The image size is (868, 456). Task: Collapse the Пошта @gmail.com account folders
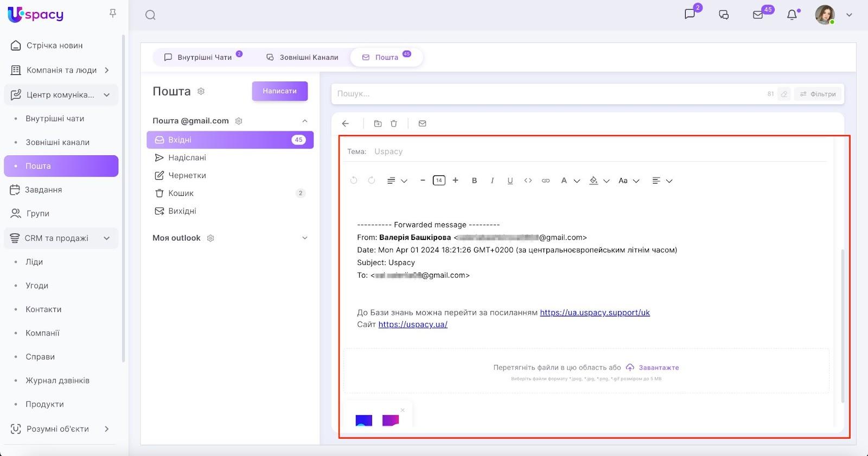[x=304, y=121]
